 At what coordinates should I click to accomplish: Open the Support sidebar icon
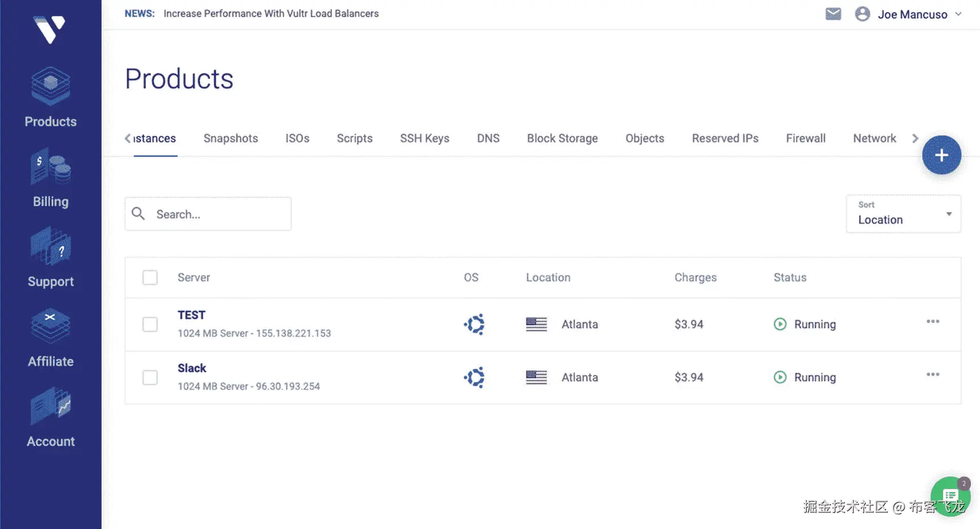(51, 248)
